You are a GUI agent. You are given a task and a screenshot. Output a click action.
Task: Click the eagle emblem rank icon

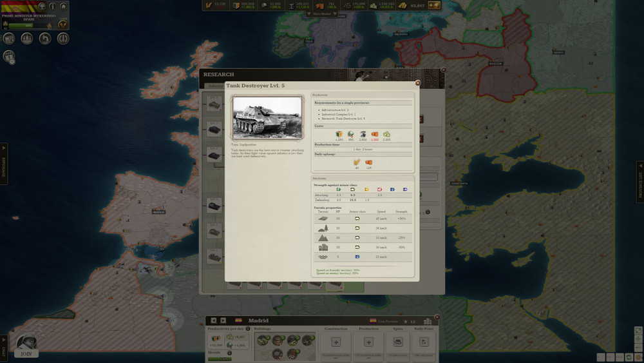point(62,24)
